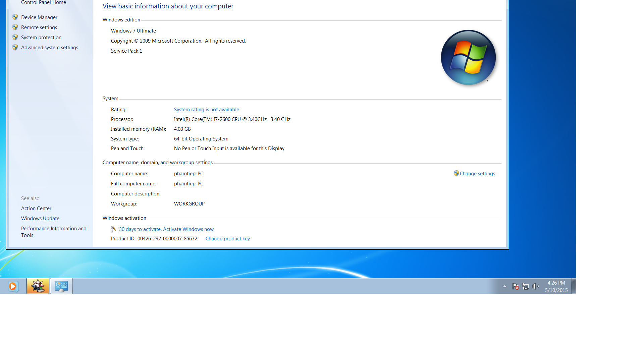Click the Change settings link
This screenshot has height=362, width=644.
click(477, 174)
